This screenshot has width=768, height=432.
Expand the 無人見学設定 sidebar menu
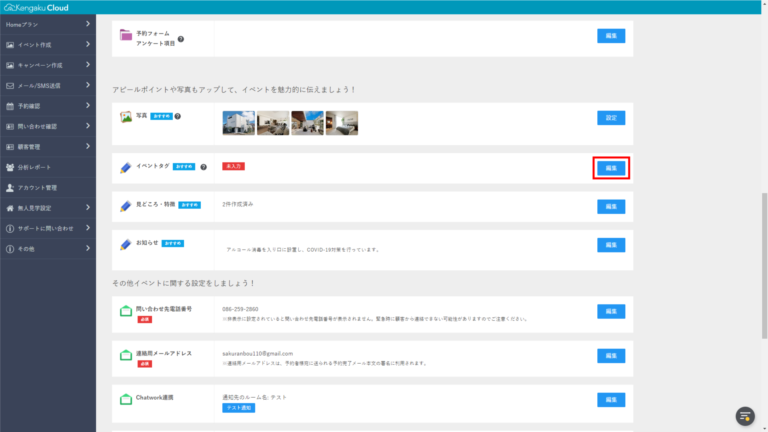point(48,208)
